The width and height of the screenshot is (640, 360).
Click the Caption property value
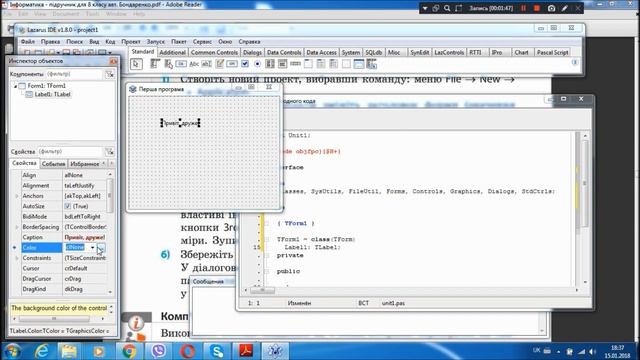pyautogui.click(x=84, y=237)
